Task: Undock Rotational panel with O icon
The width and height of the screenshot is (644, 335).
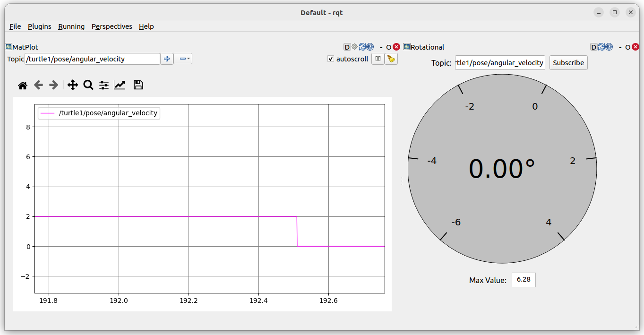Action: [628, 47]
